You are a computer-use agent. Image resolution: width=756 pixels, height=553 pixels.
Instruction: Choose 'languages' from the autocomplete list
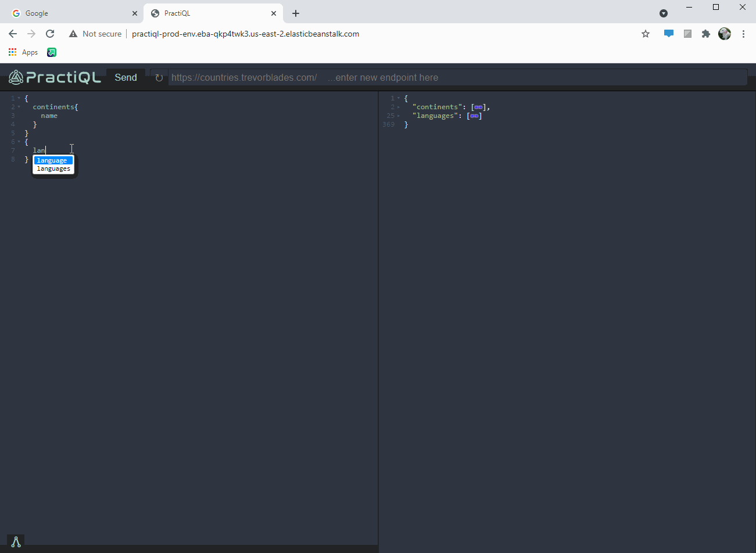coord(53,169)
